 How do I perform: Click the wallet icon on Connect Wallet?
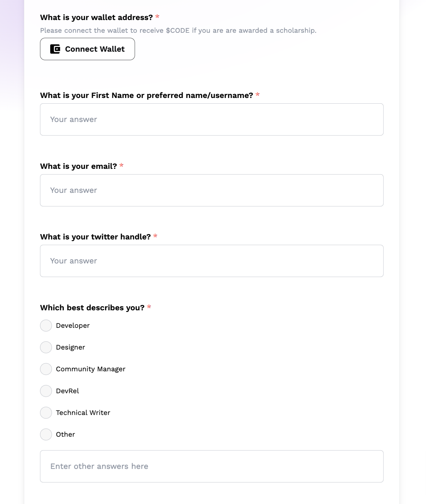tap(55, 49)
